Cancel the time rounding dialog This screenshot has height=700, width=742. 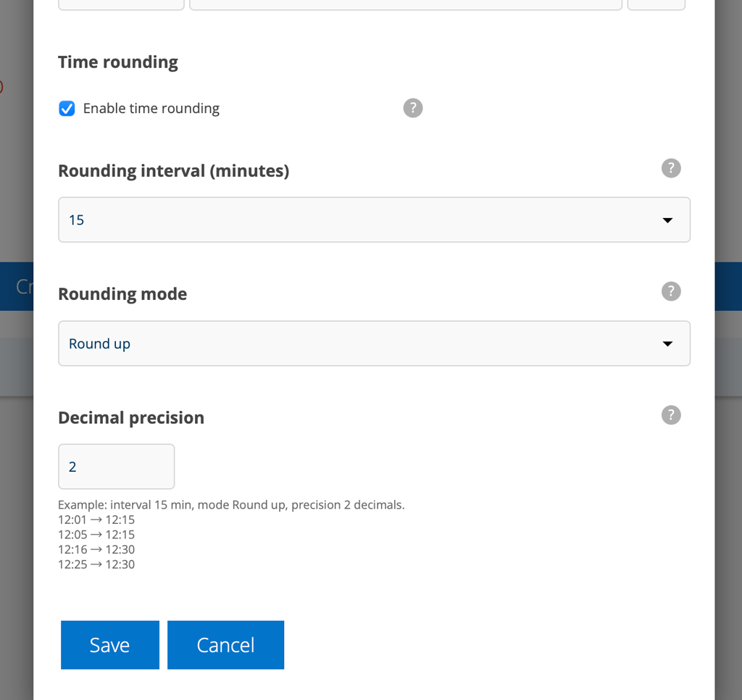225,645
